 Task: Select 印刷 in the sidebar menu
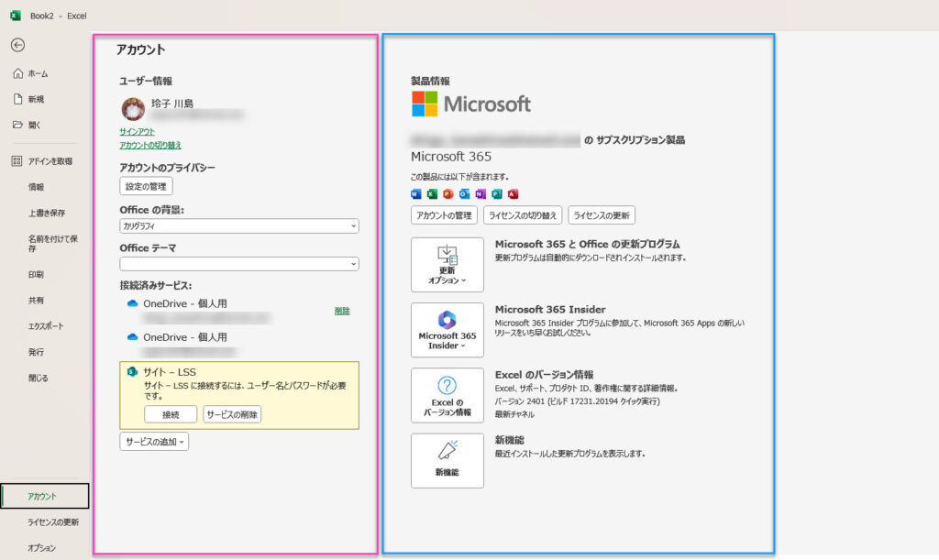36,274
